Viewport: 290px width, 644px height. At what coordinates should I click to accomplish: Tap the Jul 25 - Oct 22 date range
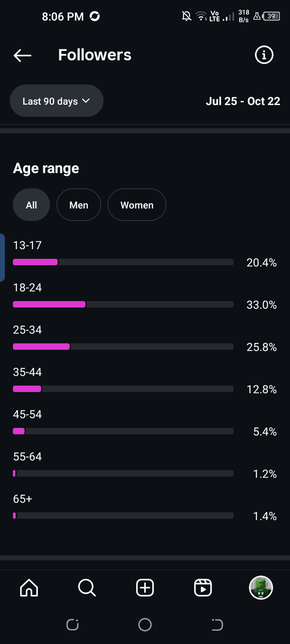pos(243,101)
